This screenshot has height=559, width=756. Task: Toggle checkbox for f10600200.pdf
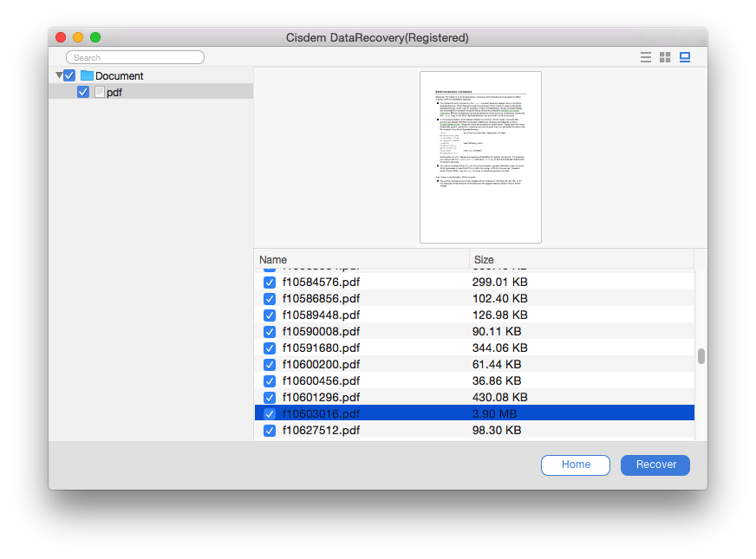[x=270, y=365]
